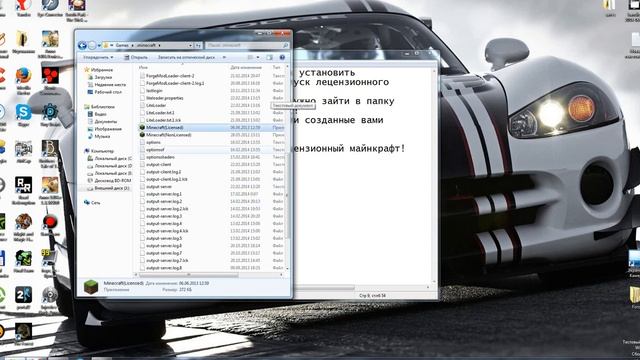The height and width of the screenshot is (360, 640).
Task: Show more toolbar commands via the chevron
Action: pos(224,58)
